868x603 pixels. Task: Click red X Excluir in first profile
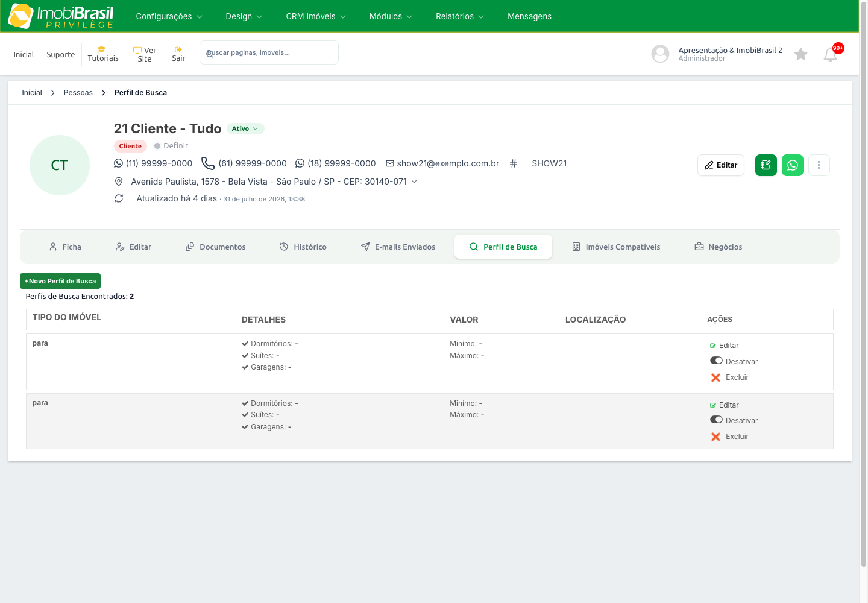716,377
